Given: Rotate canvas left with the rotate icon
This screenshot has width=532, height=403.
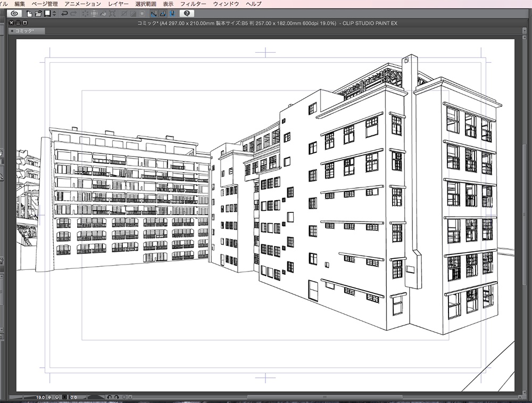Looking at the screenshot, I should [x=109, y=397].
